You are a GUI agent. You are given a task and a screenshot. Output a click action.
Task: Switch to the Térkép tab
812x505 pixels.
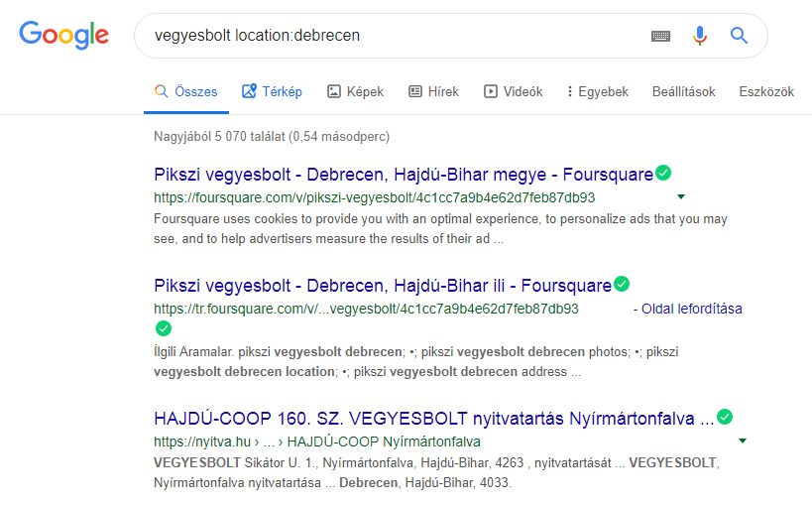tap(272, 91)
